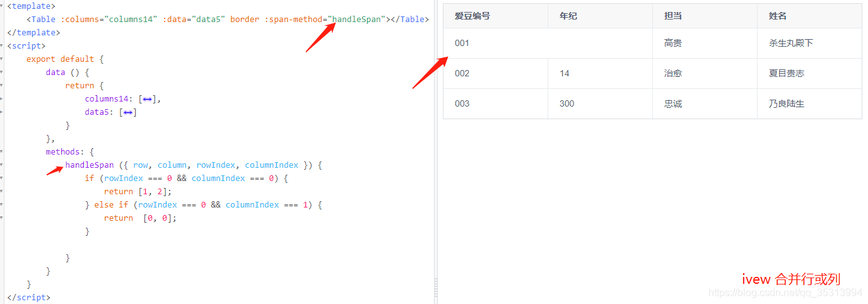Viewport: 868px width, 304px height.
Task: Click the 姓名 column header
Action: coord(809,16)
